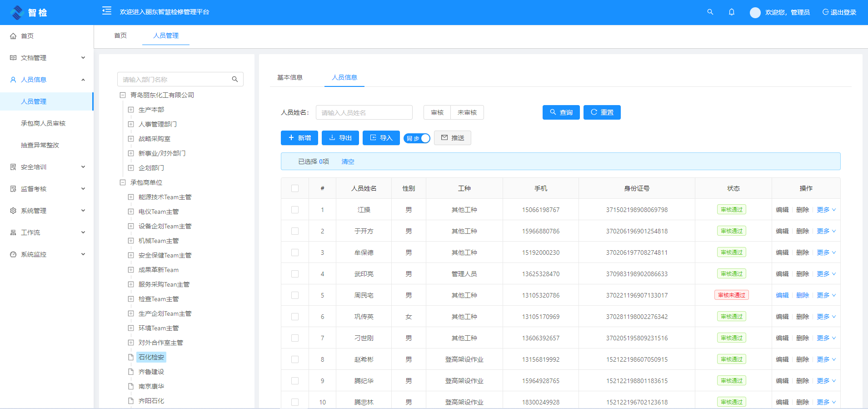The image size is (868, 409).
Task: Toggle the 同步 switch off
Action: click(417, 138)
